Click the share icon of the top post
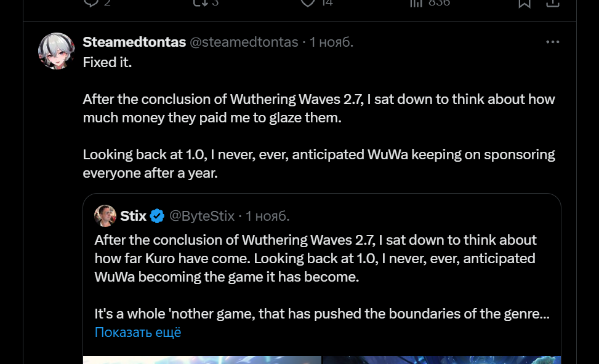 point(553,2)
